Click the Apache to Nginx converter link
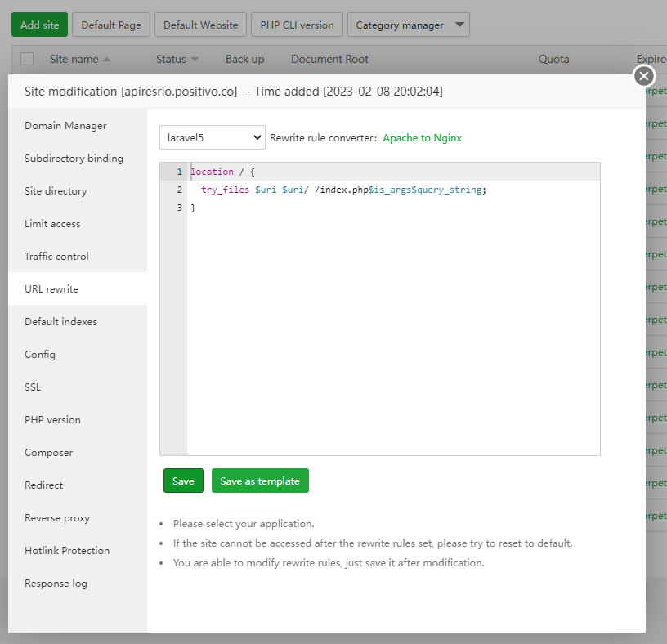 coord(422,138)
